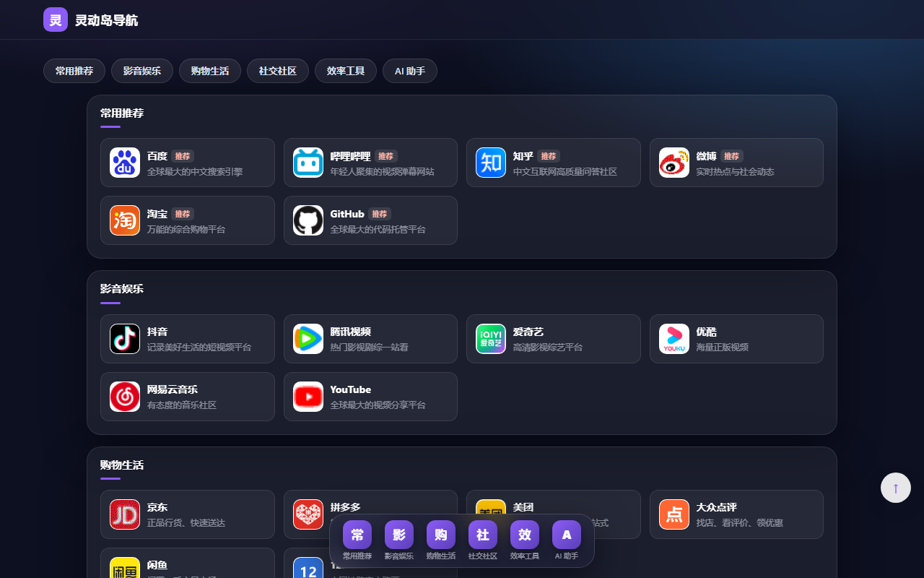
Task: Open the red 网易云音乐 icon
Action: [125, 397]
